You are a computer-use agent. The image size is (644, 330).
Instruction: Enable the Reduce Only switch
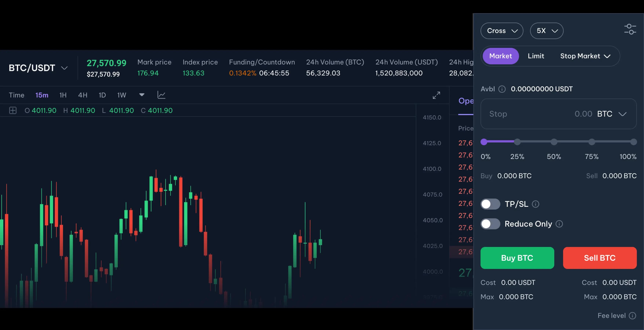490,224
